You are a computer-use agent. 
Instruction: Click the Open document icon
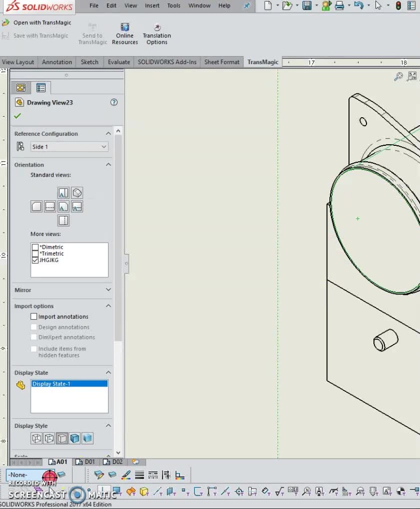click(287, 5)
